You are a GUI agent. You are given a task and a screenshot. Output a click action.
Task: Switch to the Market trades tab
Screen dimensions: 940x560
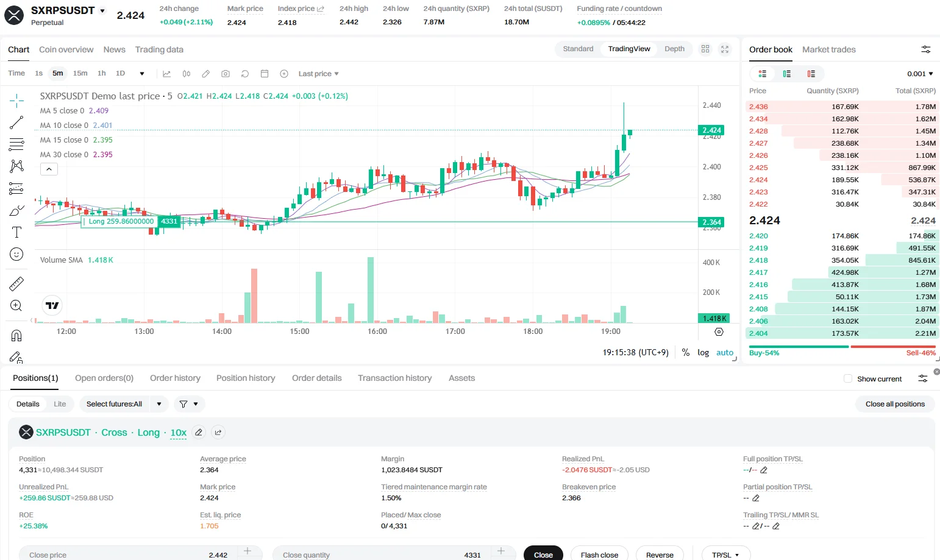pyautogui.click(x=828, y=49)
